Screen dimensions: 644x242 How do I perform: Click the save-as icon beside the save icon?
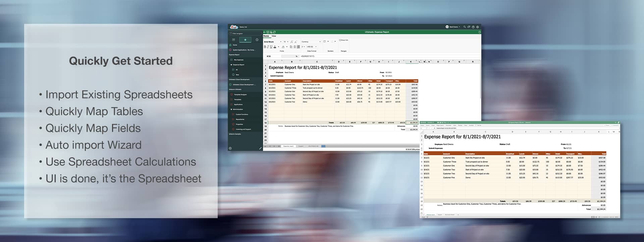271,32
